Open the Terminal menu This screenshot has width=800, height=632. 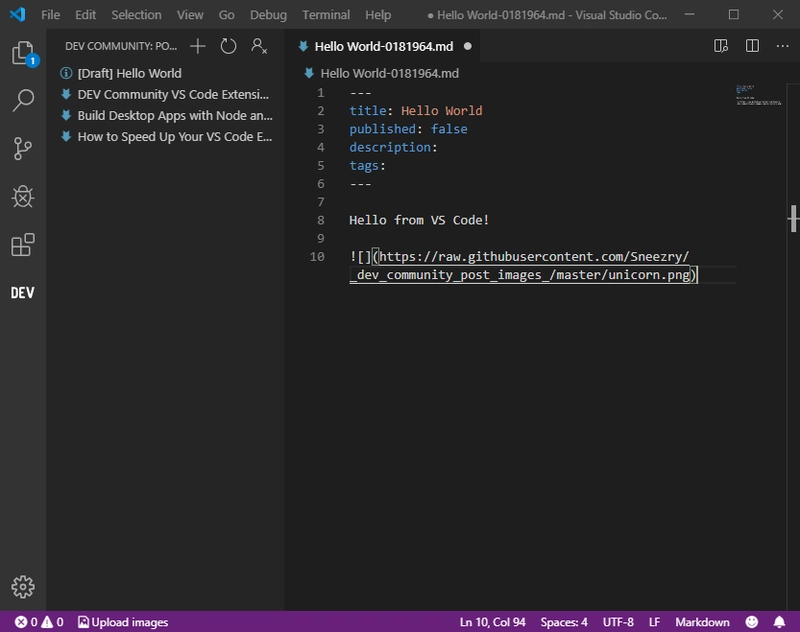point(326,15)
